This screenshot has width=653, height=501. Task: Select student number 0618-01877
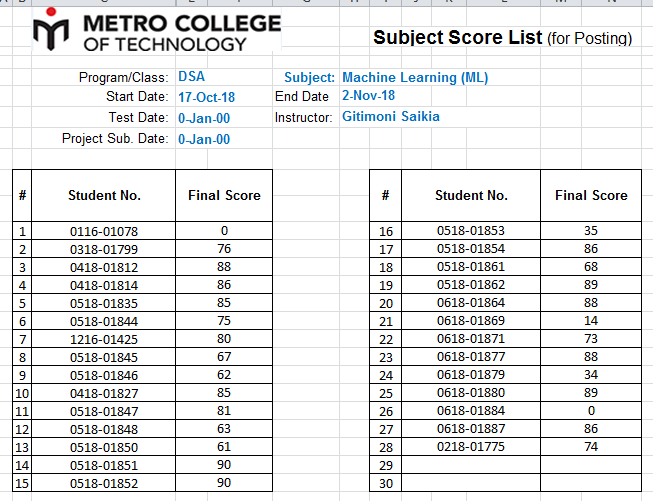coord(471,356)
